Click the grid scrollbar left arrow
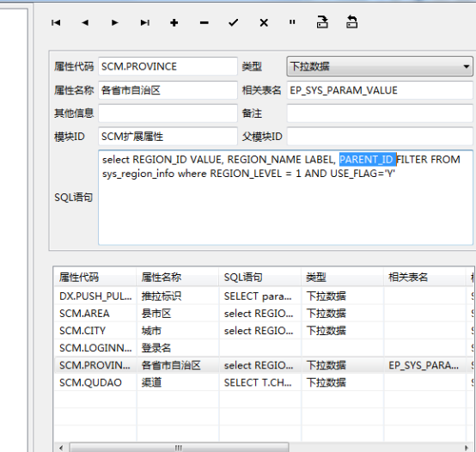 pos(61,448)
